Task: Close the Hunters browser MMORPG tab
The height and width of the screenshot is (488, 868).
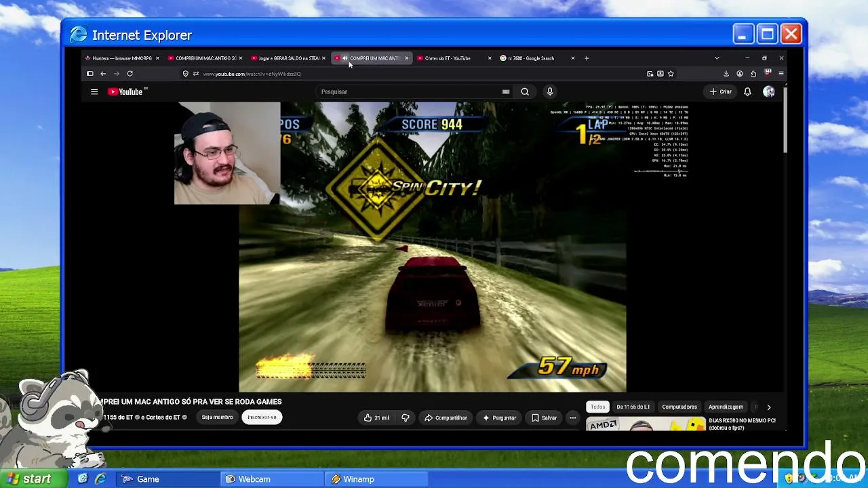Action: click(x=157, y=58)
